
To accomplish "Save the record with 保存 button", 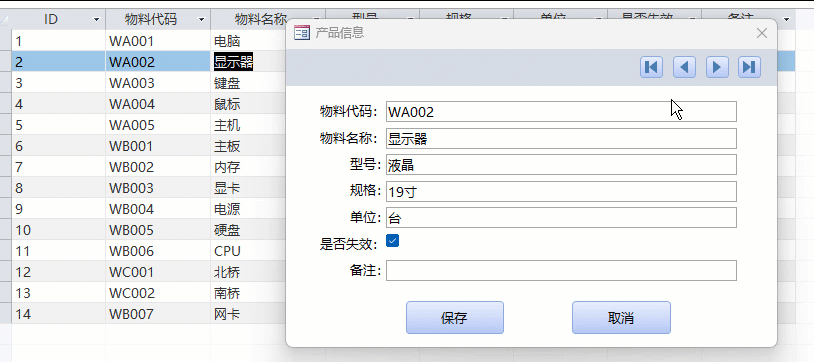I will click(x=455, y=317).
